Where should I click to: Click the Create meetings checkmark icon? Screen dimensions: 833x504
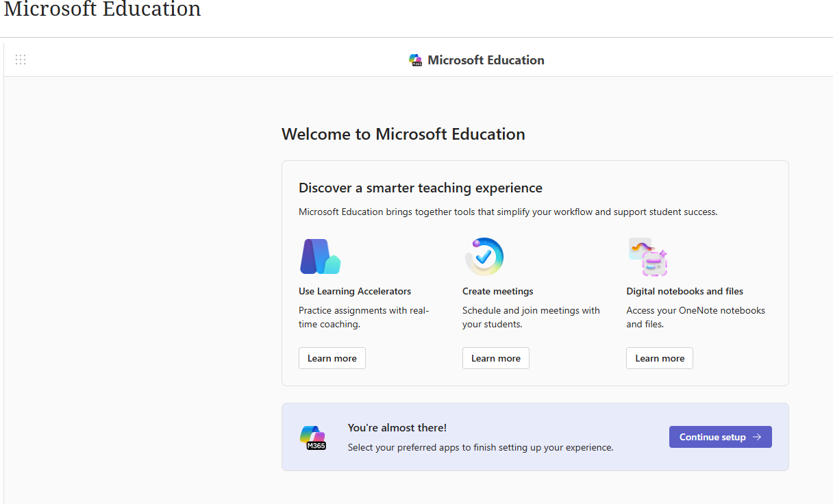(x=484, y=257)
